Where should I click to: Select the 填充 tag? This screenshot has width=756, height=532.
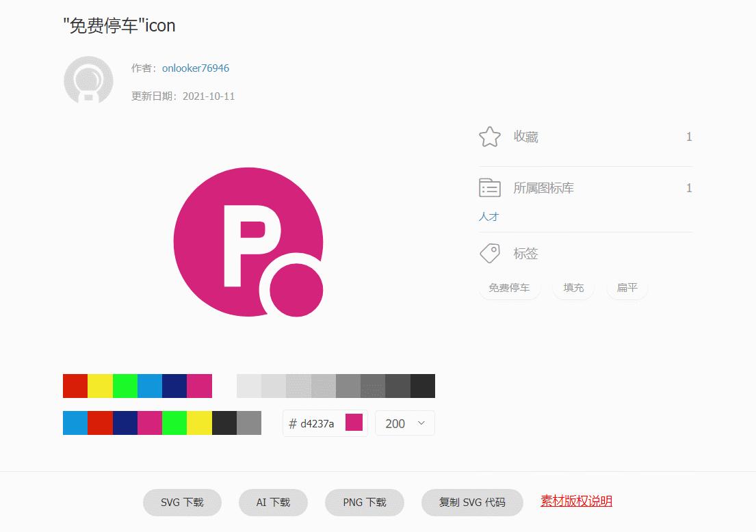(x=573, y=288)
